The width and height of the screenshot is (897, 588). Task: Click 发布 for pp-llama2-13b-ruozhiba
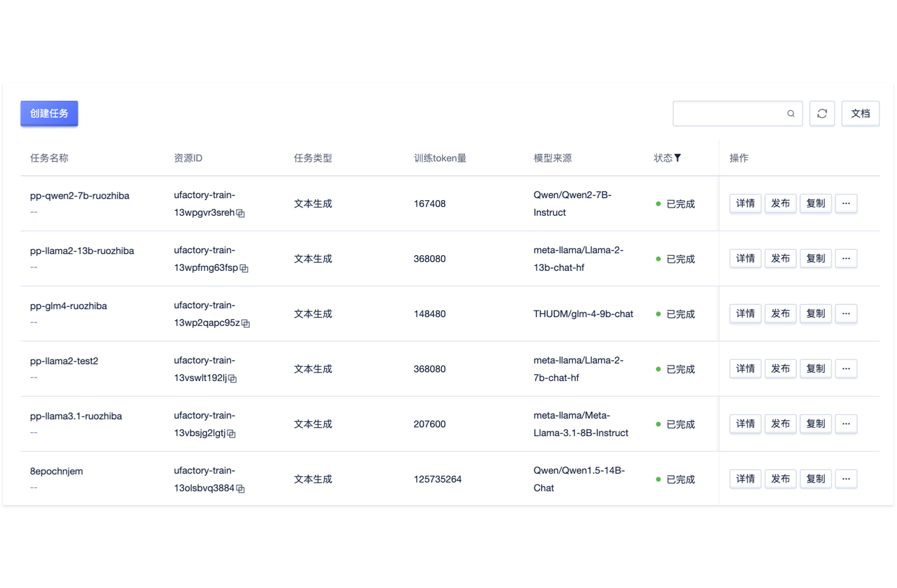point(781,259)
